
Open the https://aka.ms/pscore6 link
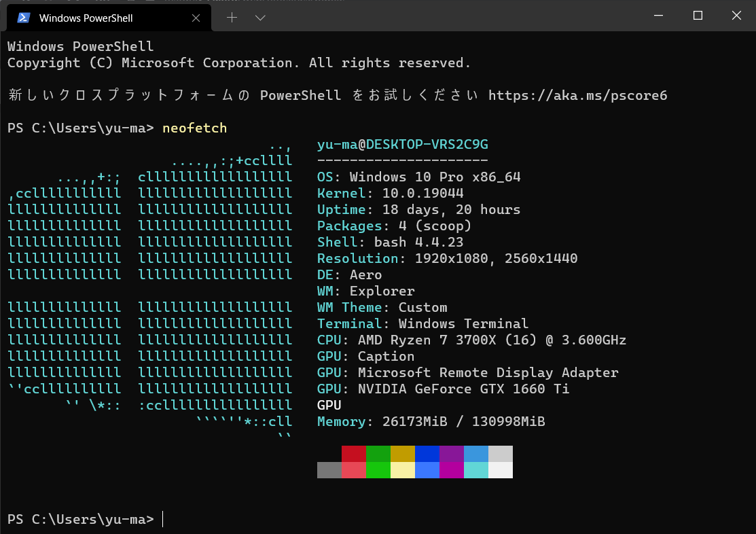577,95
